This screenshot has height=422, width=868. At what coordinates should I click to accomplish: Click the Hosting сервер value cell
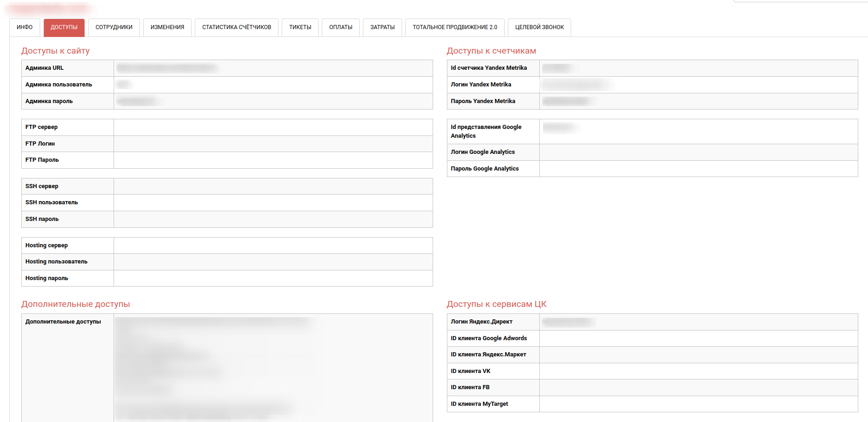[273, 245]
